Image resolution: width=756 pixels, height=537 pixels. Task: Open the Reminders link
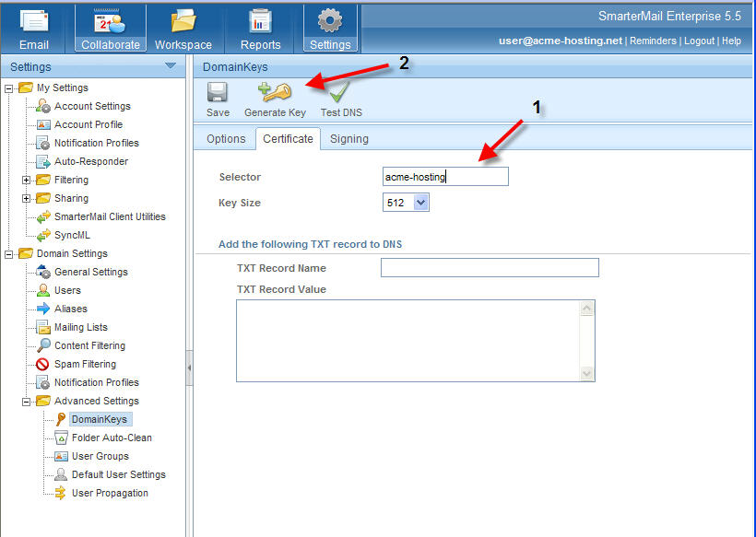(x=653, y=41)
